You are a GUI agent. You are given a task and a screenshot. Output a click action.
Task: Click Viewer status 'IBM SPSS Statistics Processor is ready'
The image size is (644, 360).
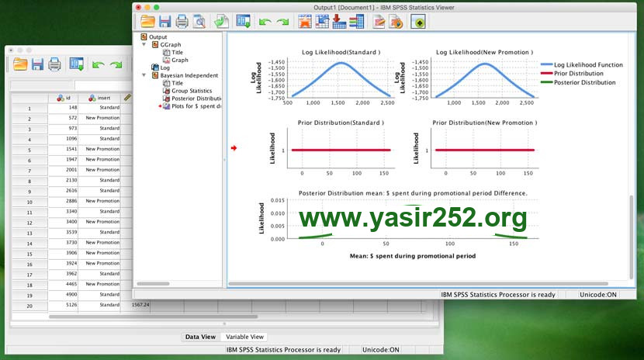coord(498,294)
